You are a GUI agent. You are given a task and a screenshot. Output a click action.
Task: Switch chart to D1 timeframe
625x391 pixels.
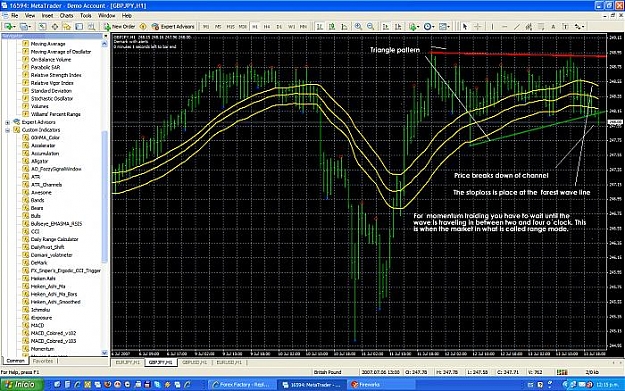[279, 27]
